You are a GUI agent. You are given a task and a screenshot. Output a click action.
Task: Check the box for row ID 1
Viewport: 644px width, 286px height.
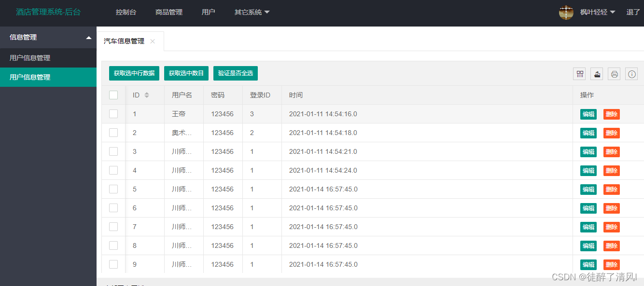point(113,114)
